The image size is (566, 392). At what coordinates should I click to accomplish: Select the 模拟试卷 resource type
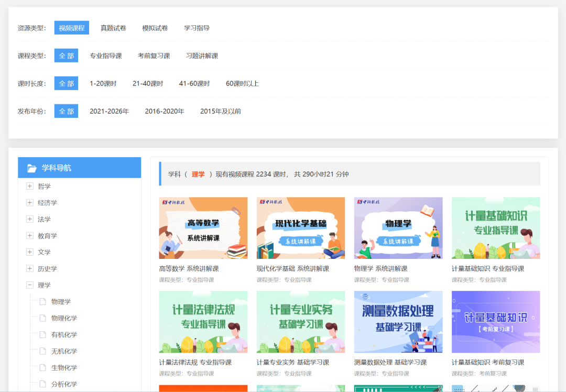[155, 28]
